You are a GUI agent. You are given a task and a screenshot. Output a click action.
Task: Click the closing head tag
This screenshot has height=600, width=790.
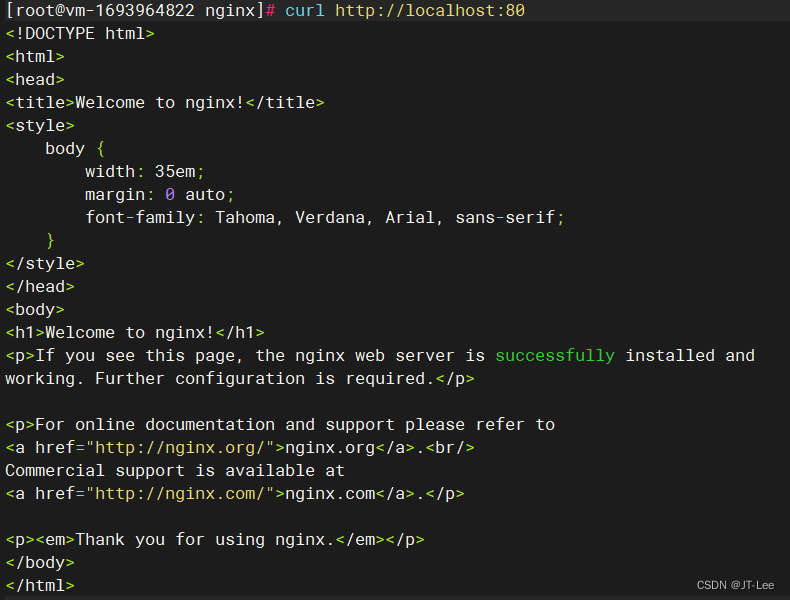coord(40,287)
